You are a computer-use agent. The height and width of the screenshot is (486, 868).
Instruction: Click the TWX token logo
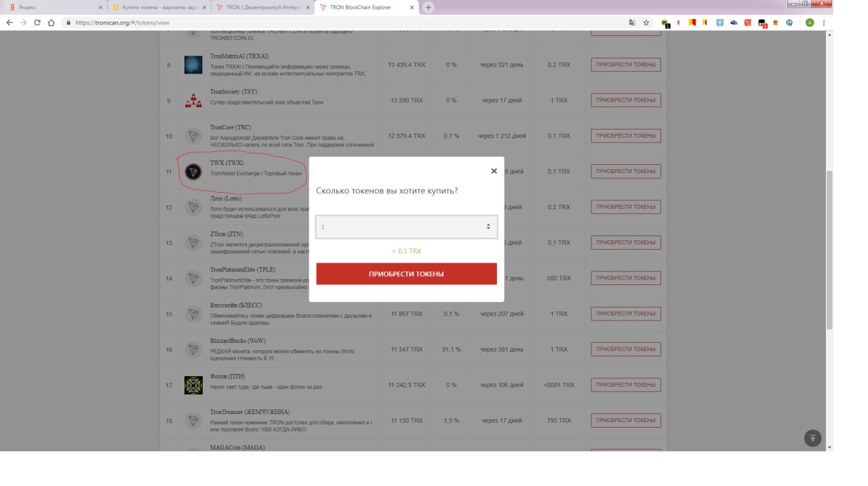tap(193, 172)
